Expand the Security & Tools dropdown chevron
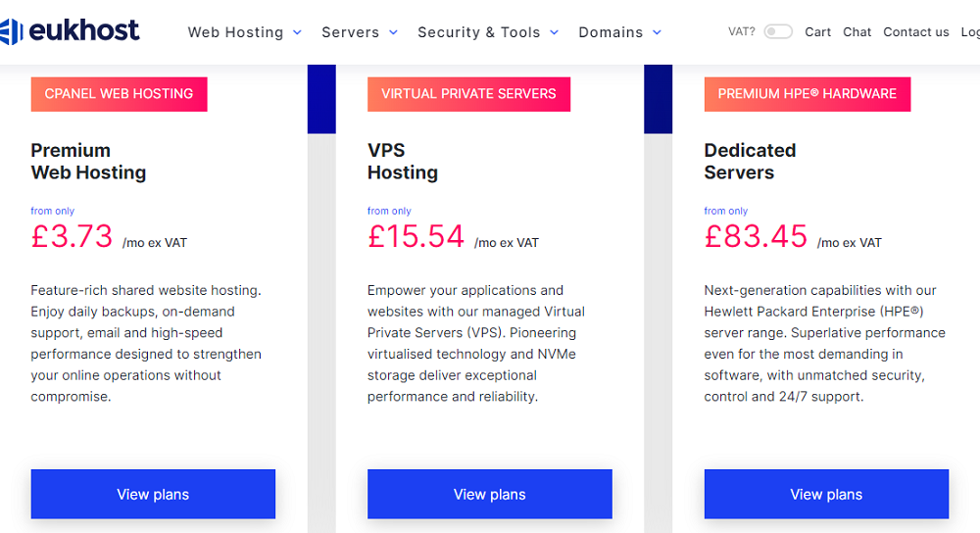The image size is (980, 533). (554, 32)
